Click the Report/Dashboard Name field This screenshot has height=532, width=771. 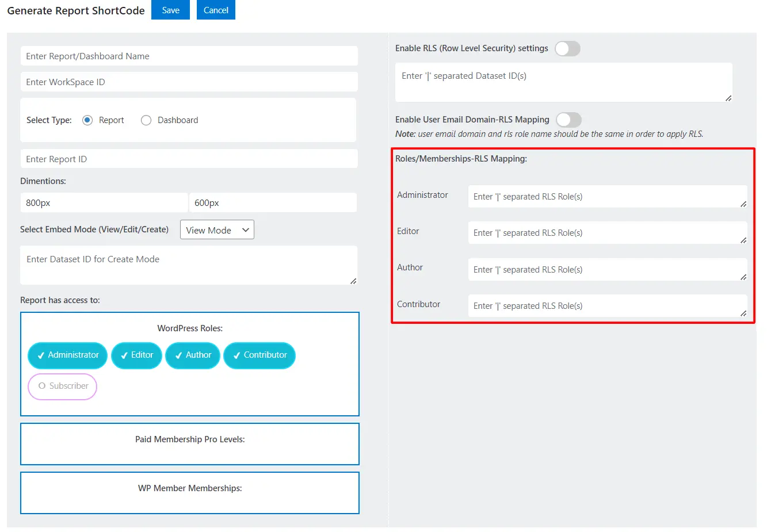click(x=189, y=56)
